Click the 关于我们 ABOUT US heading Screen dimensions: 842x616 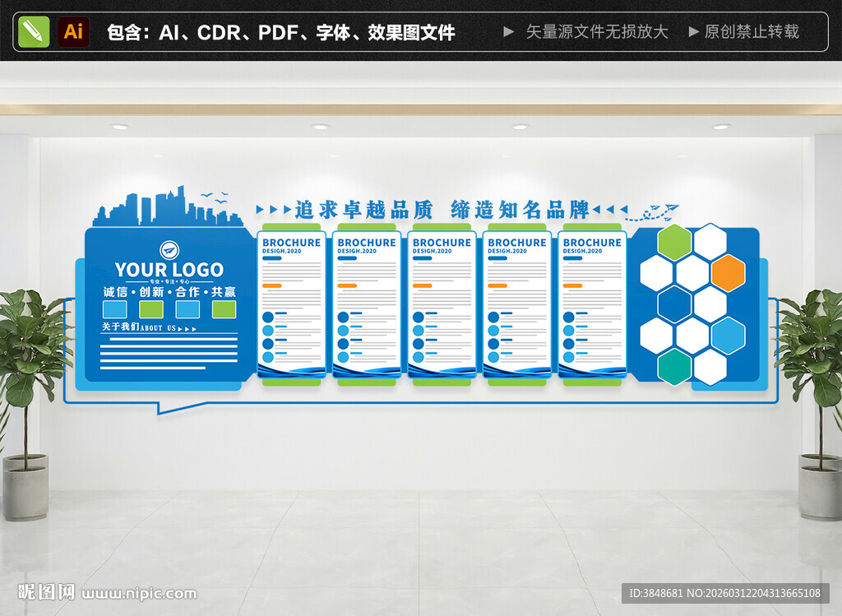[148, 327]
